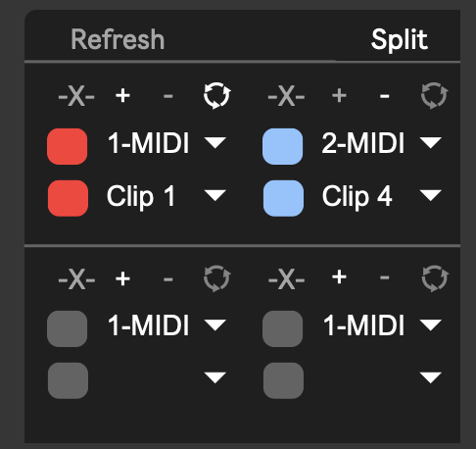Viewport: 476px width, 449px height.
Task: Click the -X- icon in bottom-left gray slot
Action: coord(76,279)
